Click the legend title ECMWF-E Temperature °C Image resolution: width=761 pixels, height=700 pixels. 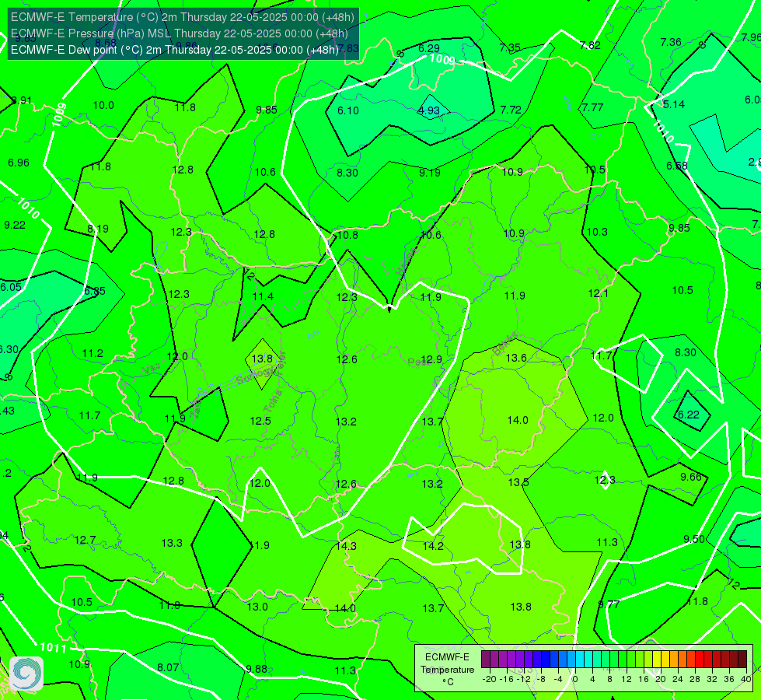[x=447, y=670]
